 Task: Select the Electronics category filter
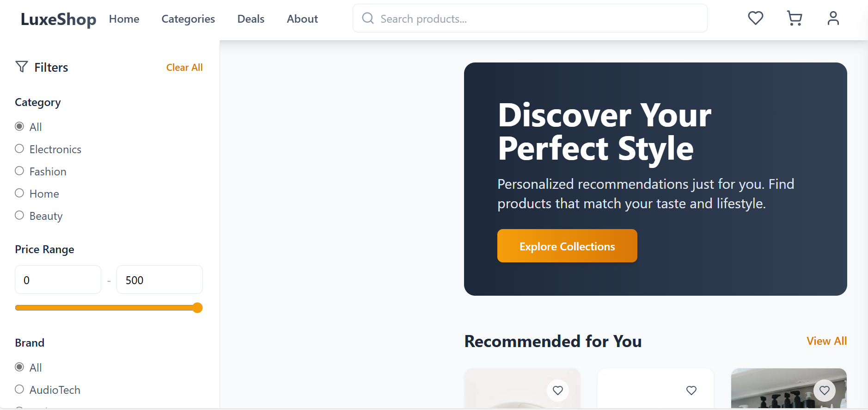19,148
